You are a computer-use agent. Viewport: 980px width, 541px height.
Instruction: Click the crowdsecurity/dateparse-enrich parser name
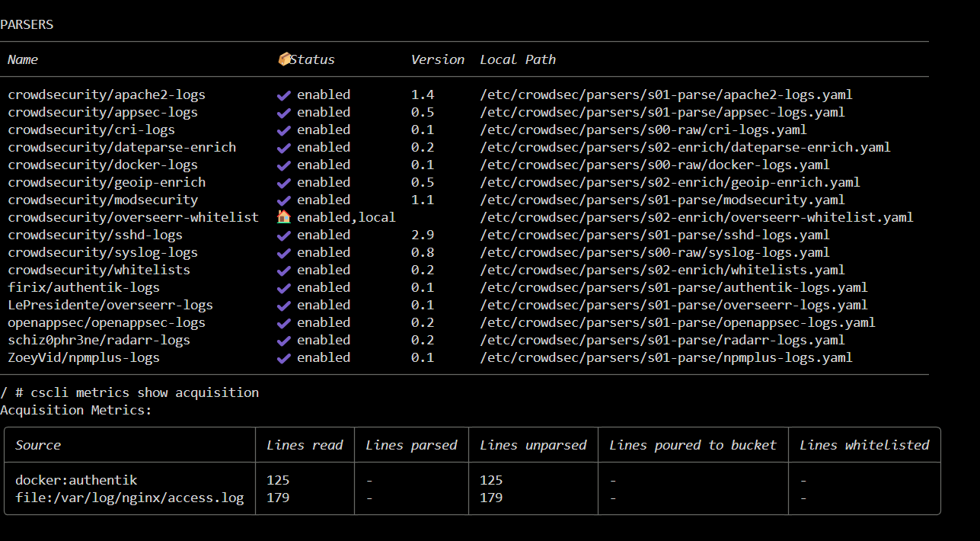click(x=122, y=148)
